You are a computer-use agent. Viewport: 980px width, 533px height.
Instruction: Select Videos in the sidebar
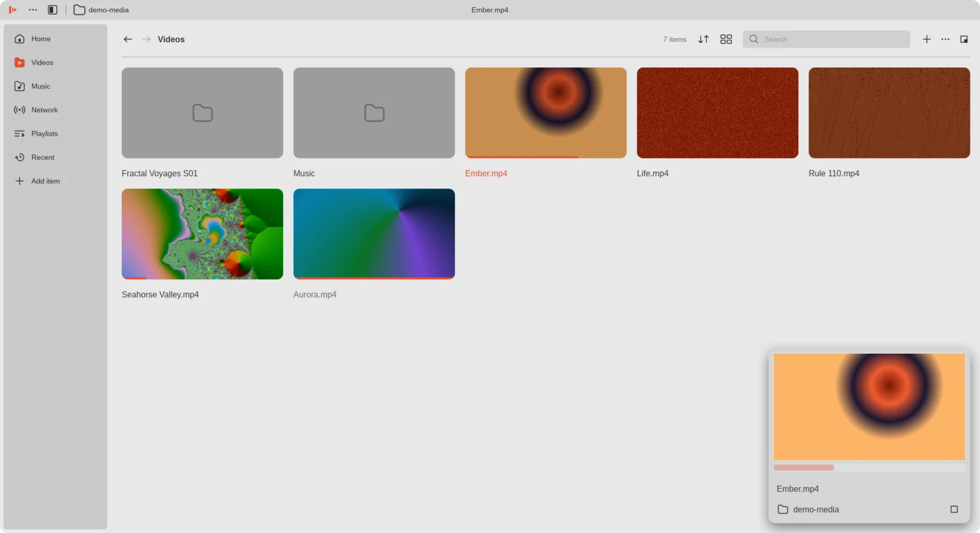coord(55,62)
